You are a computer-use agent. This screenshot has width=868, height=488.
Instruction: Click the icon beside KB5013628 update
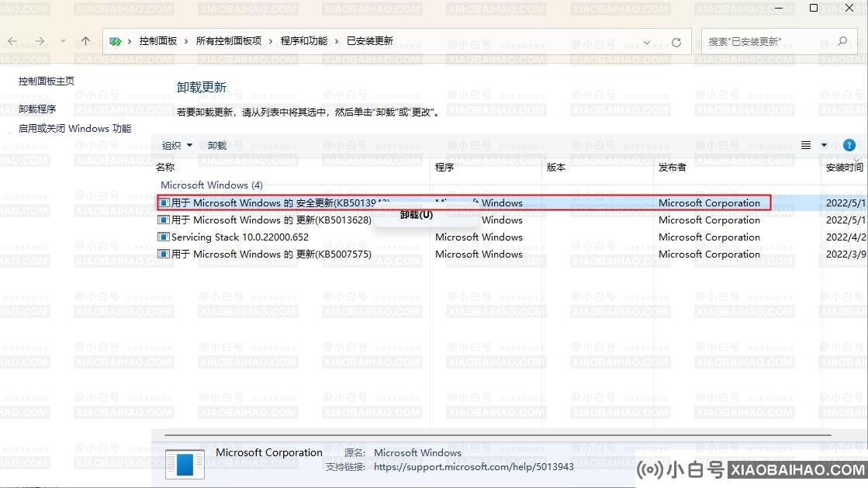(x=164, y=220)
